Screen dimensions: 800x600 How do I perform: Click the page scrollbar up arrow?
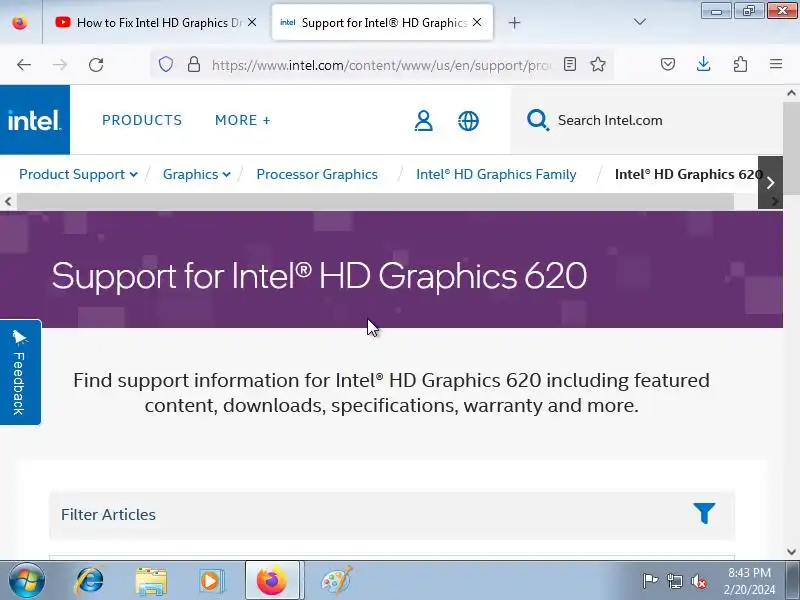click(x=791, y=93)
